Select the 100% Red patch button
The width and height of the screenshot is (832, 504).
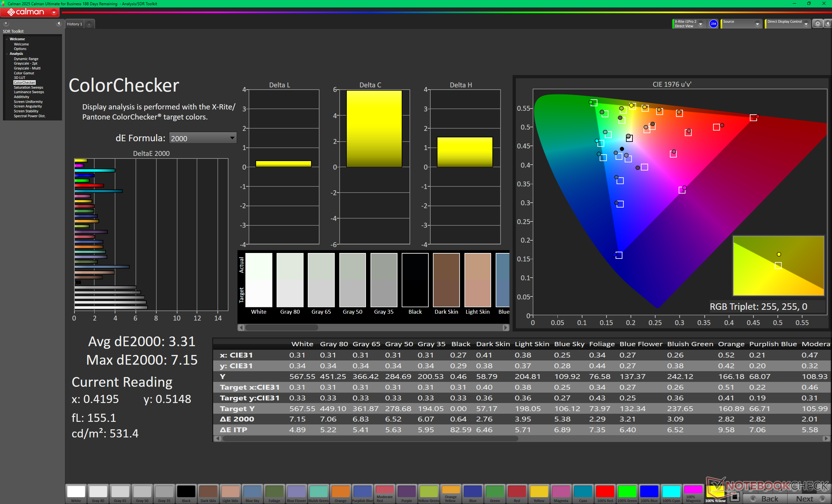pos(605,494)
